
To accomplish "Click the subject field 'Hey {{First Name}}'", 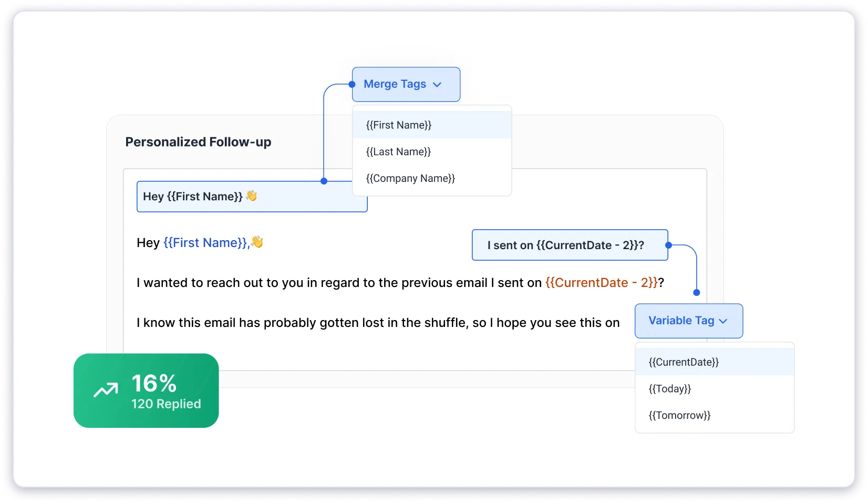I will [252, 197].
